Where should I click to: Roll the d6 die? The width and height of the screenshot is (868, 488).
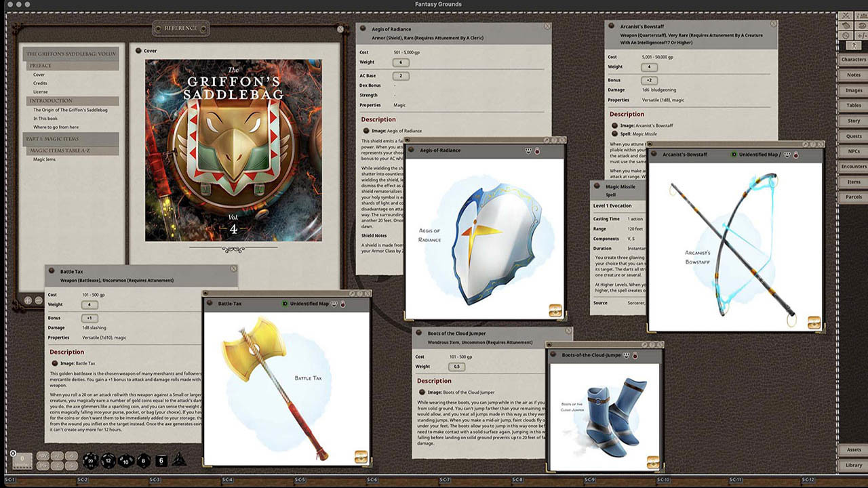161,461
